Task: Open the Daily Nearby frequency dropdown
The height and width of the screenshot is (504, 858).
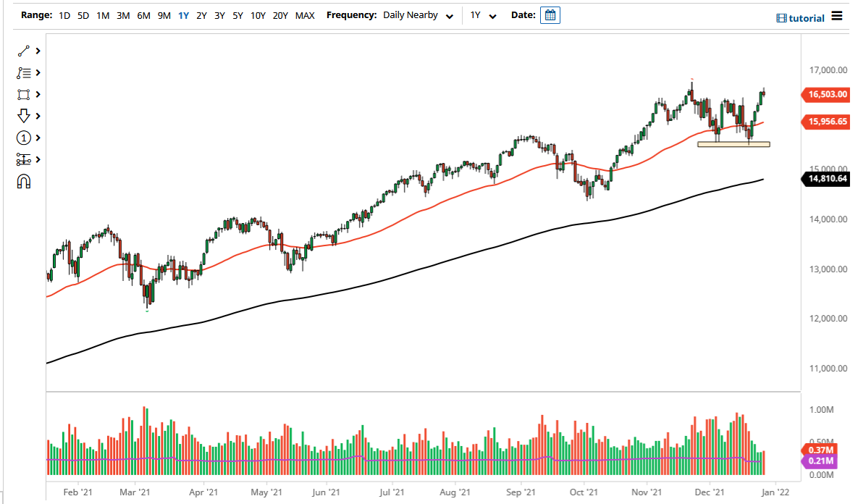Action: coord(419,14)
